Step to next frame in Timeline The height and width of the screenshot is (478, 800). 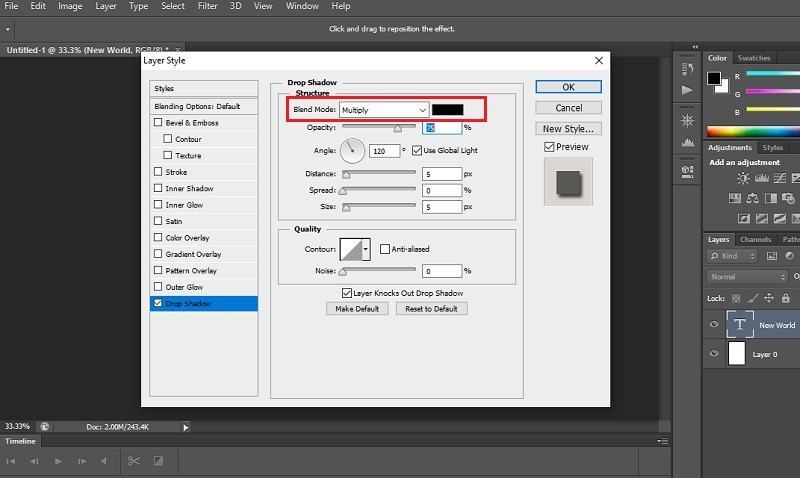[x=82, y=461]
